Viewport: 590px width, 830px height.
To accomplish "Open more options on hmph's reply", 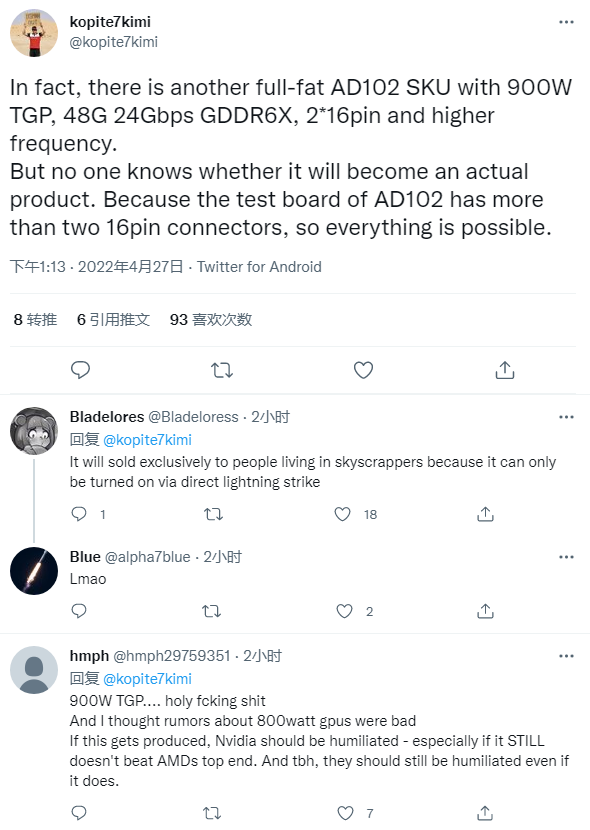I will coord(566,656).
